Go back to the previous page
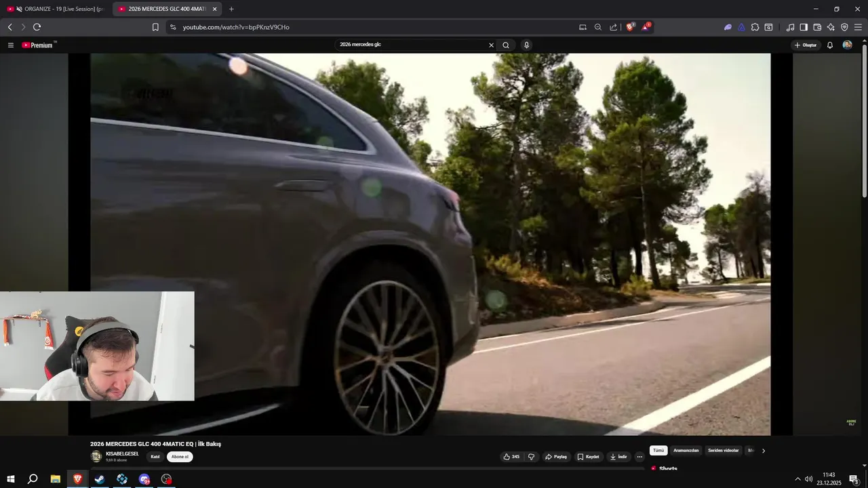This screenshot has width=868, height=488. 9,27
